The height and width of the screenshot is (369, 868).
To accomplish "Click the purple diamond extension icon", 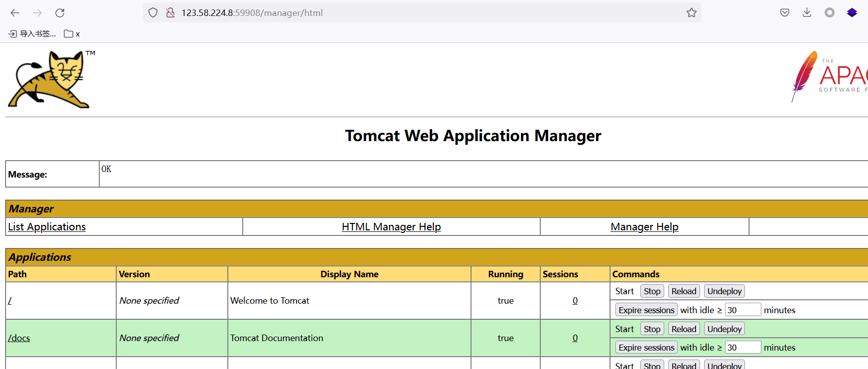I will click(852, 13).
